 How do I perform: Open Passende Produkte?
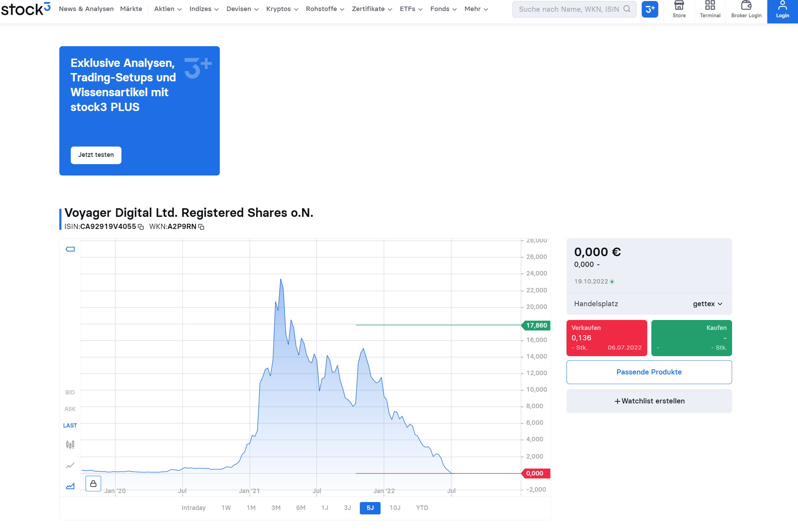[x=649, y=372]
